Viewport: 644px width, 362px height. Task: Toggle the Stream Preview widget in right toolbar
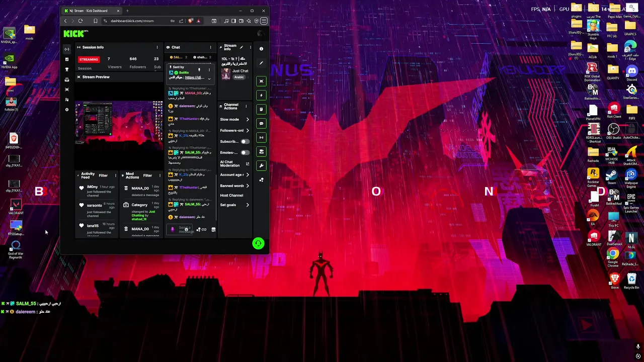[x=261, y=81]
